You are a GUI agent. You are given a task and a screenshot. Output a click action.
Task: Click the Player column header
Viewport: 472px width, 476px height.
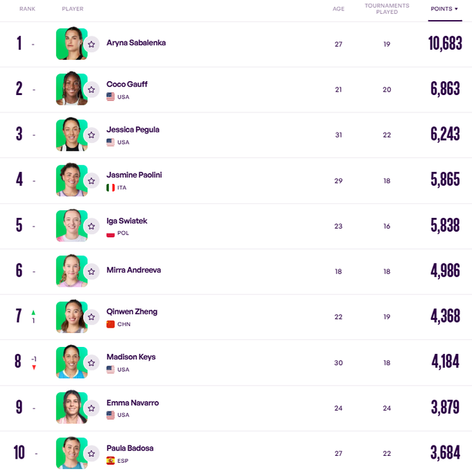pyautogui.click(x=72, y=9)
